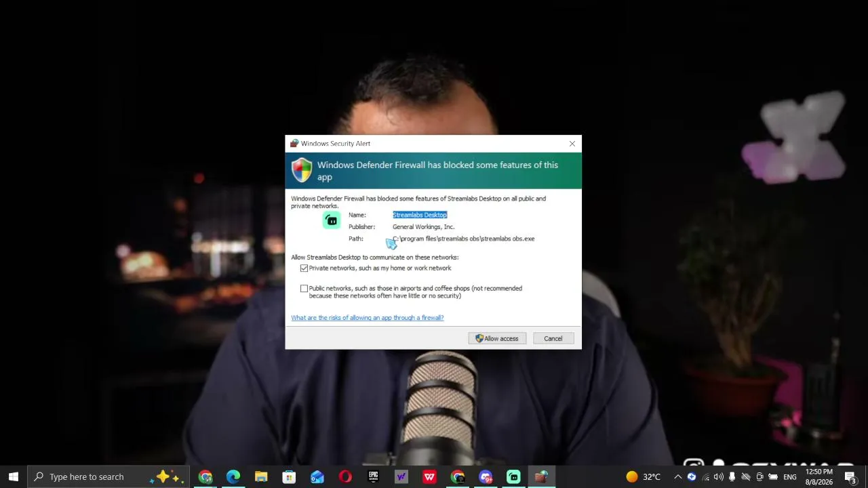Open the speaker volume tray icon
The image size is (868, 488).
pyautogui.click(x=719, y=477)
